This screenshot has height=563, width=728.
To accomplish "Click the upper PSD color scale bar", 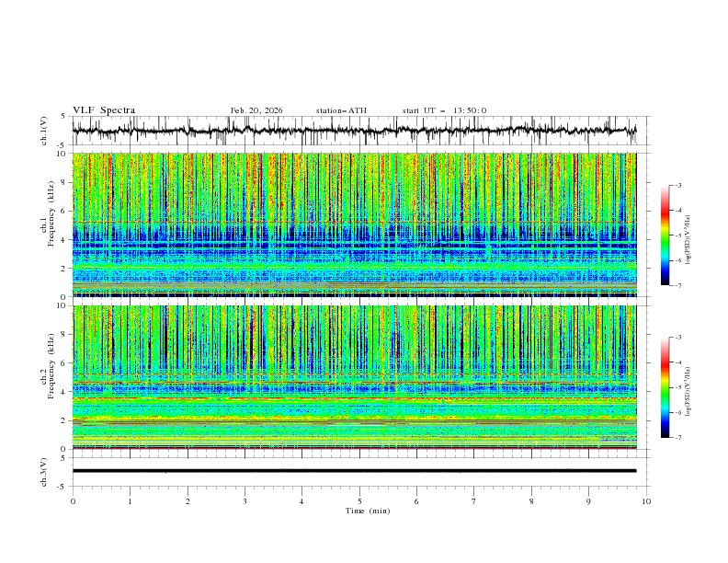I will tap(665, 236).
